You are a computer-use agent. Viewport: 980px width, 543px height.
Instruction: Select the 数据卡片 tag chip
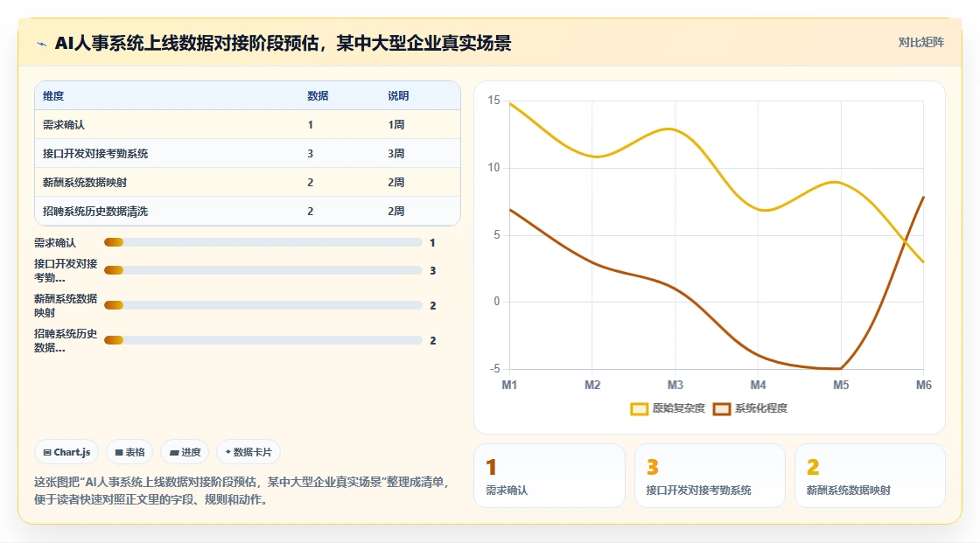(x=248, y=452)
